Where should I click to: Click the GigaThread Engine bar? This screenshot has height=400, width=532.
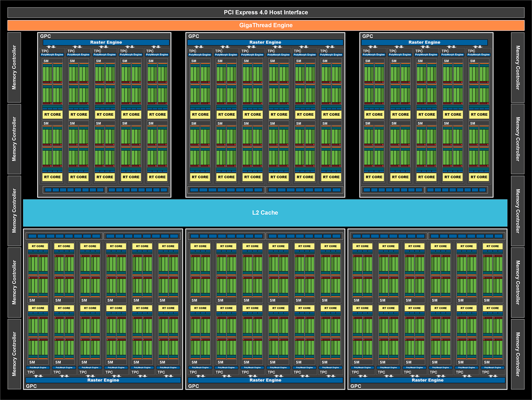tap(266, 25)
